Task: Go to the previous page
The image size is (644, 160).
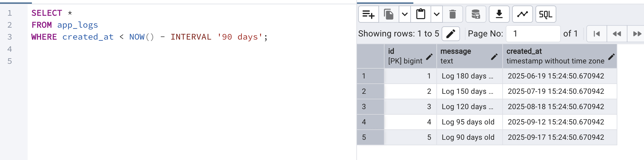Action: (617, 34)
